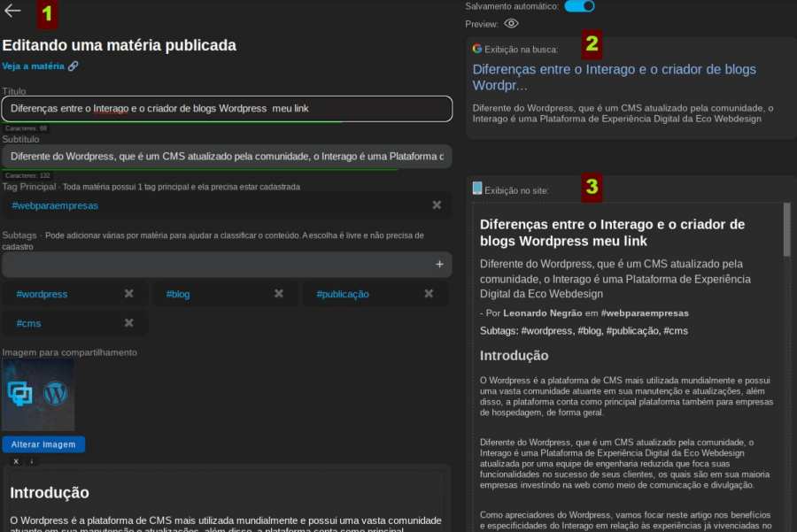Focus the Título input field

(x=227, y=109)
